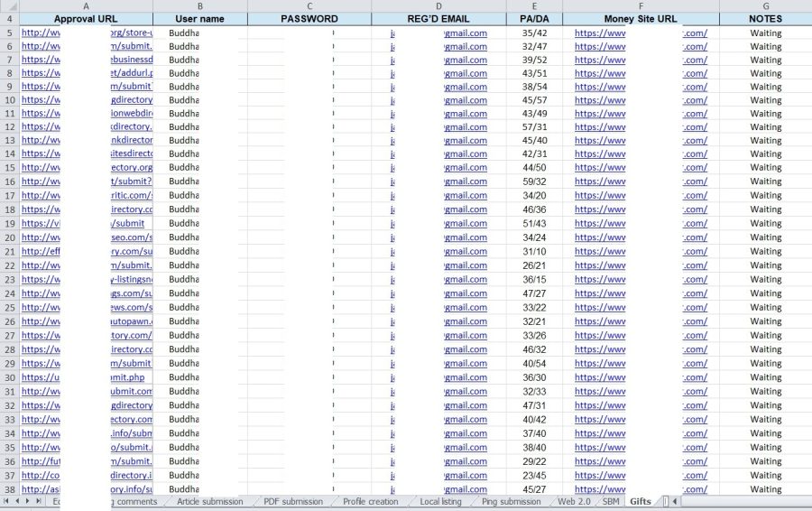Click the horizontal scrollbar left arrow
The width and height of the screenshot is (812, 511).
coord(675,502)
